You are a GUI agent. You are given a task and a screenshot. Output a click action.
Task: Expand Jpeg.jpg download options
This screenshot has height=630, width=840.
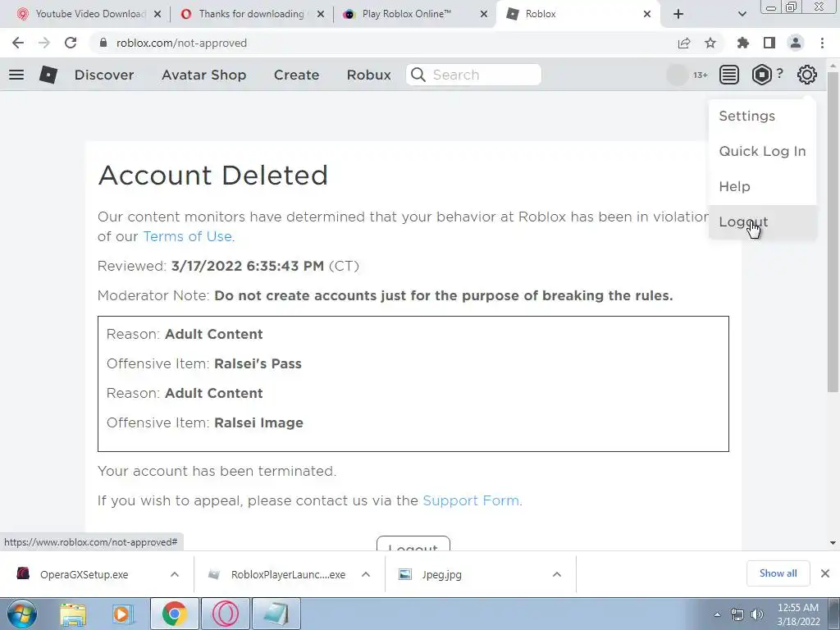pyautogui.click(x=557, y=574)
